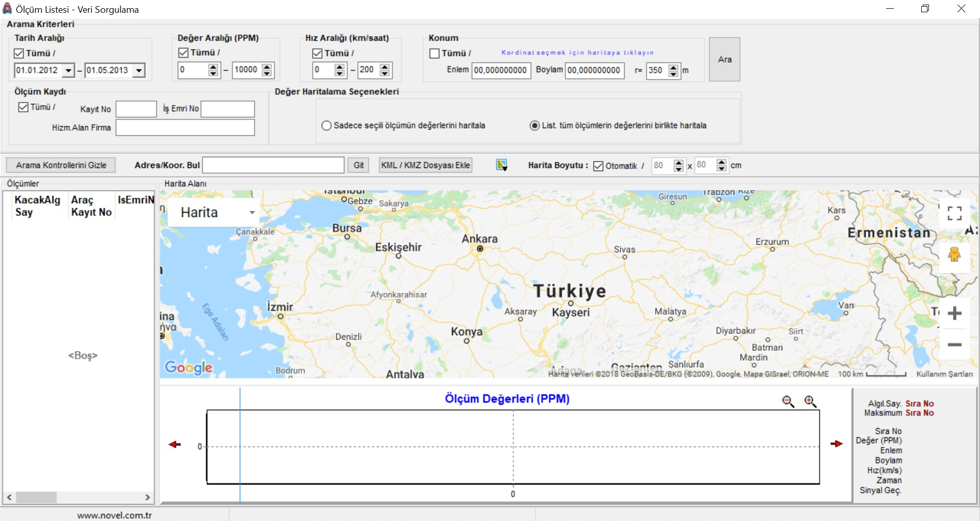The width and height of the screenshot is (980, 521).
Task: Toggle Tümü checkbox under Ölçüm Kaydı
Action: pos(23,107)
